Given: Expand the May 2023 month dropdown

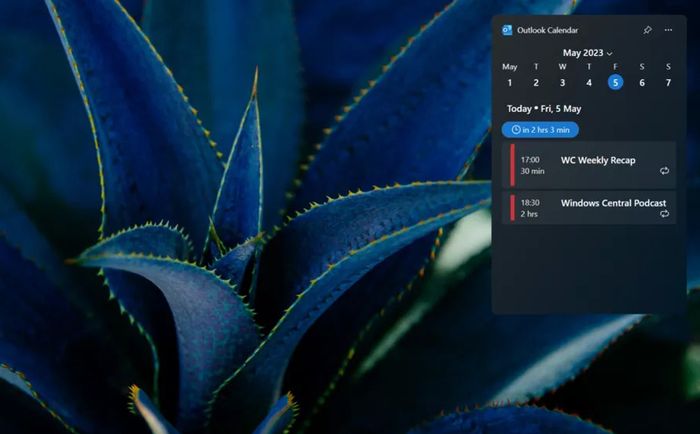Looking at the screenshot, I should pyautogui.click(x=588, y=53).
